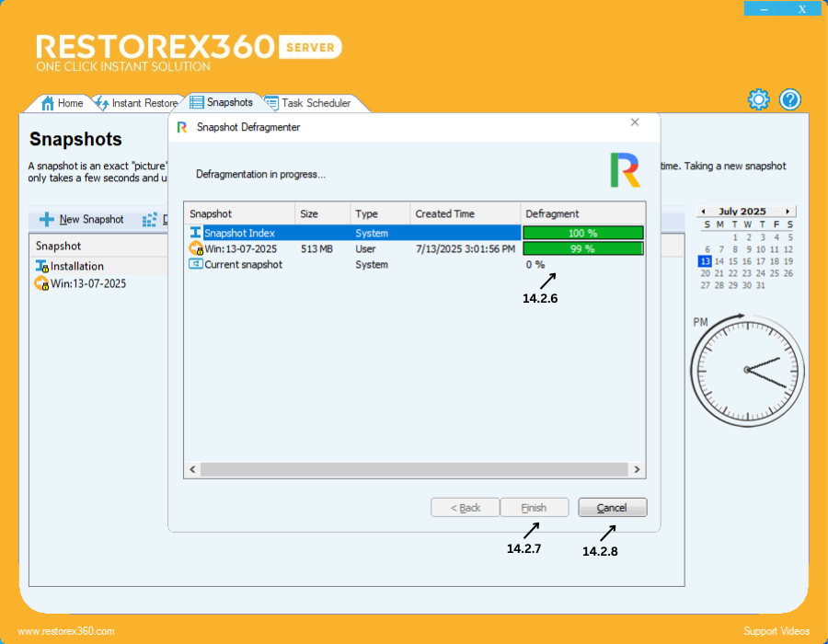Select July 20 in the calendar
The width and height of the screenshot is (828, 644).
[x=705, y=273]
